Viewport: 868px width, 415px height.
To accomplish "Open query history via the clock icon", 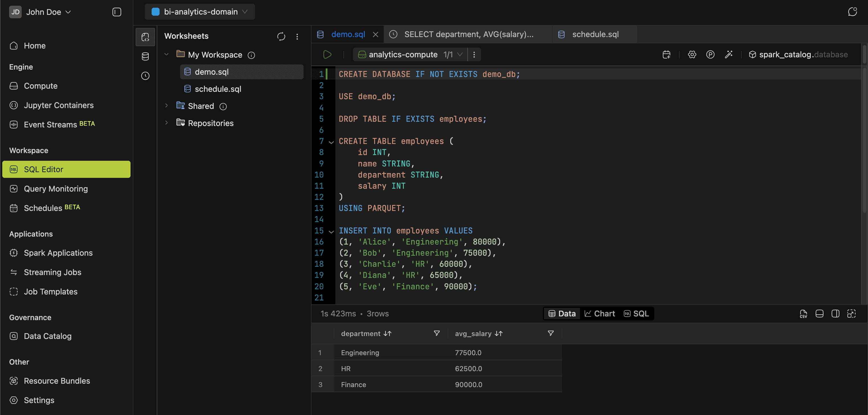I will tap(145, 76).
